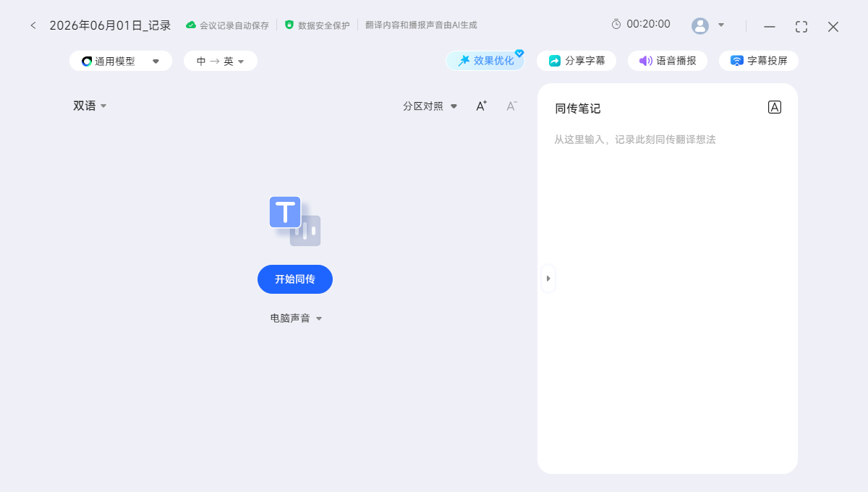868x492 pixels.
Task: Click the 翻译内容和播报声音由AI生成 notice
Action: click(421, 25)
